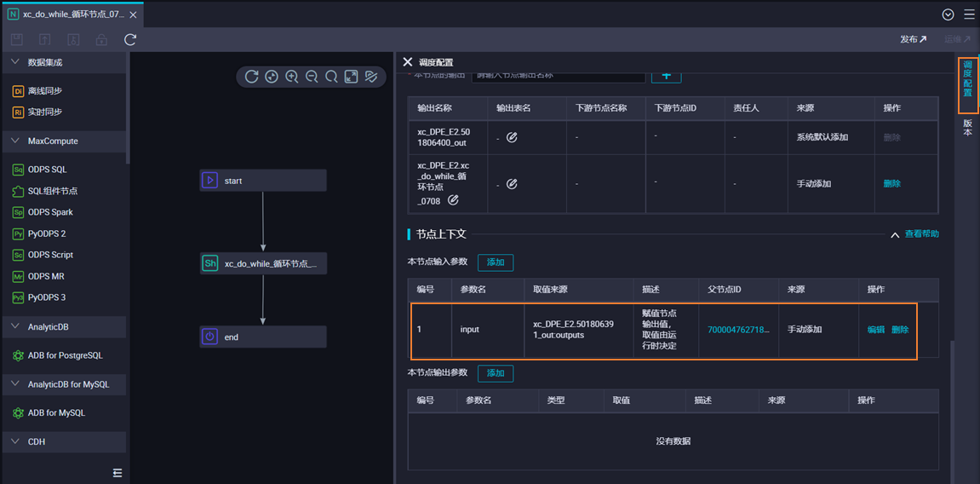Collapse the 数据集成 section

pyautogui.click(x=15, y=62)
